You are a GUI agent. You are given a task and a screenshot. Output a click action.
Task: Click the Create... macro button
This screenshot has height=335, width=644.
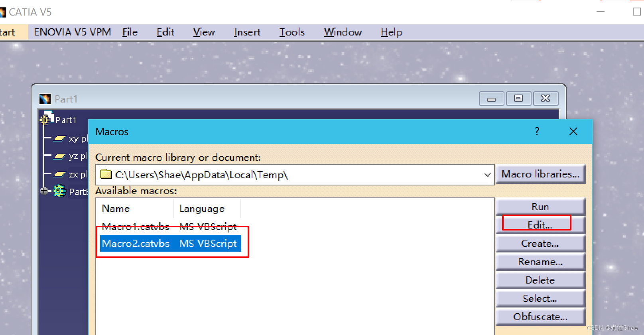pos(540,243)
